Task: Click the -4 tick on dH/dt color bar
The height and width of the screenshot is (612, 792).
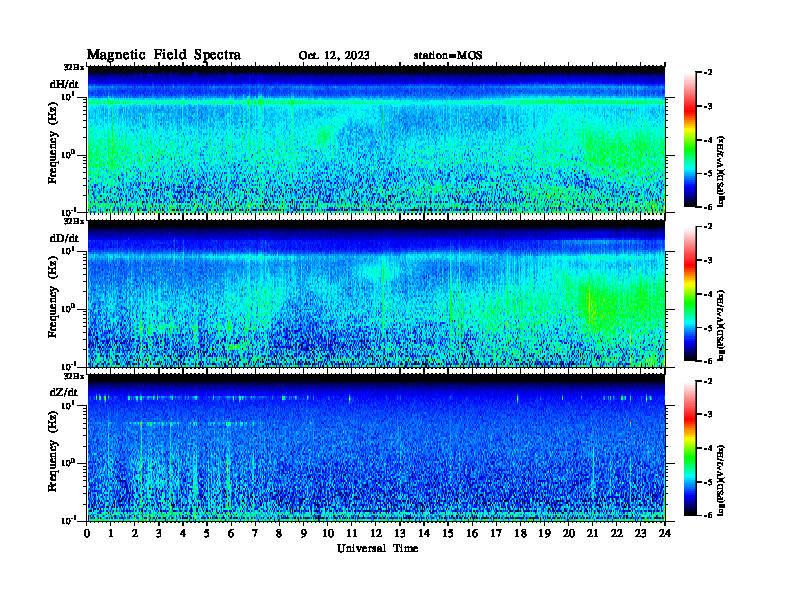Action: (708, 140)
